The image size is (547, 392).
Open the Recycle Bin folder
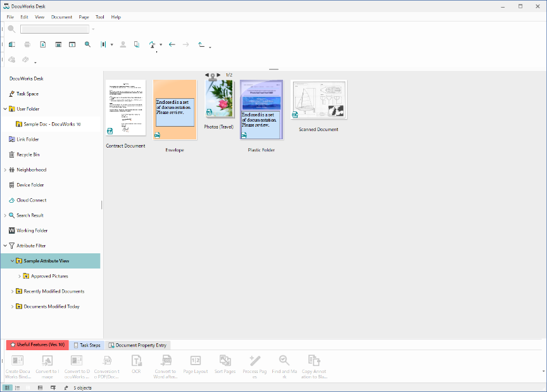tap(27, 155)
